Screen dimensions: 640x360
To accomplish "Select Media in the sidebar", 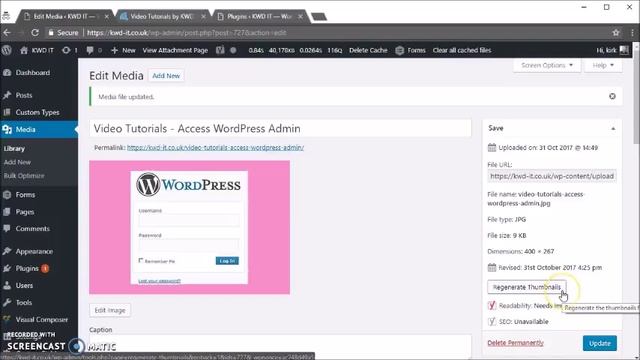I will coord(39,129).
